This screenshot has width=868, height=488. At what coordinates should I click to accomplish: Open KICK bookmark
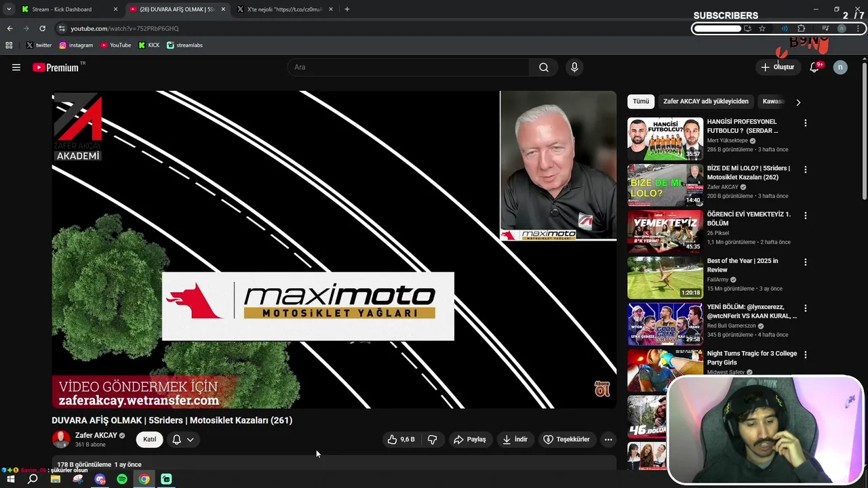click(149, 45)
